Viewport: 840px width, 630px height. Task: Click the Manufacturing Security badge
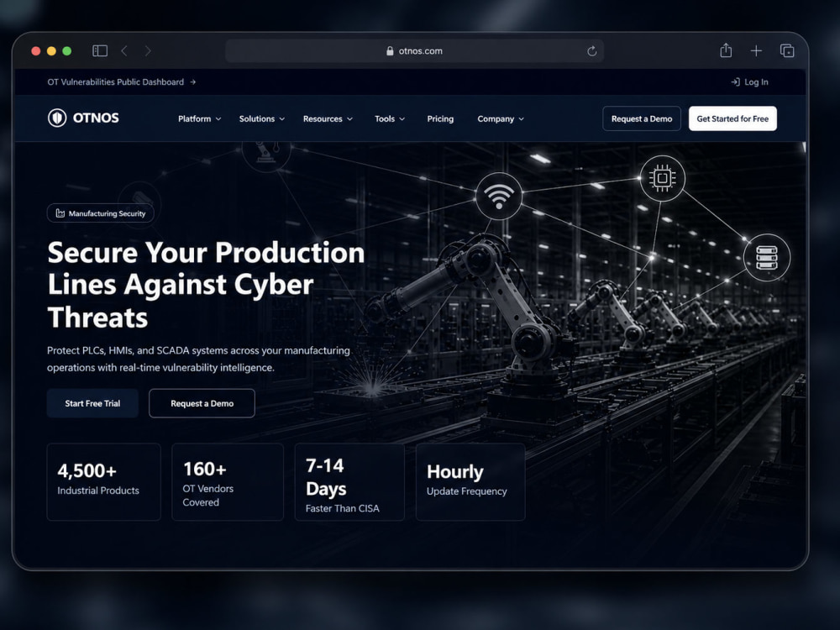(101, 213)
